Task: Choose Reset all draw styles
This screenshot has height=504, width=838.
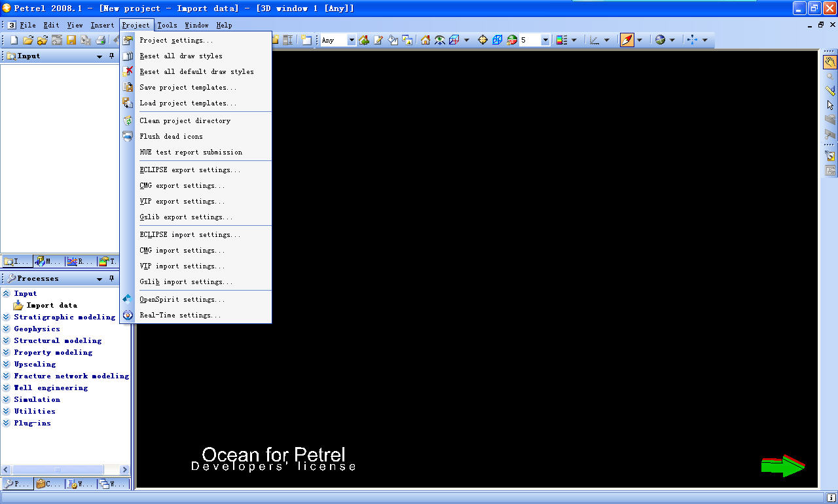Action: [196, 56]
